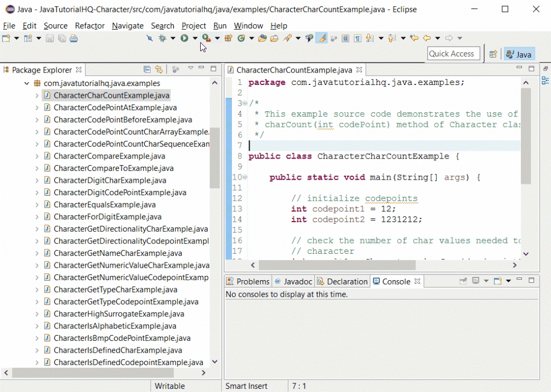Click the New Java Package icon
This screenshot has width=551, height=392.
[x=228, y=38]
